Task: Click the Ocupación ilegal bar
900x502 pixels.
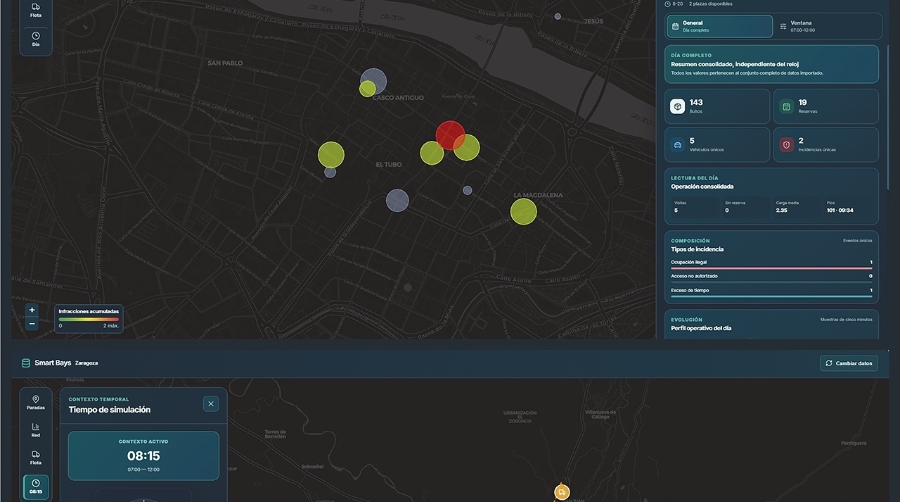Action: point(771,268)
